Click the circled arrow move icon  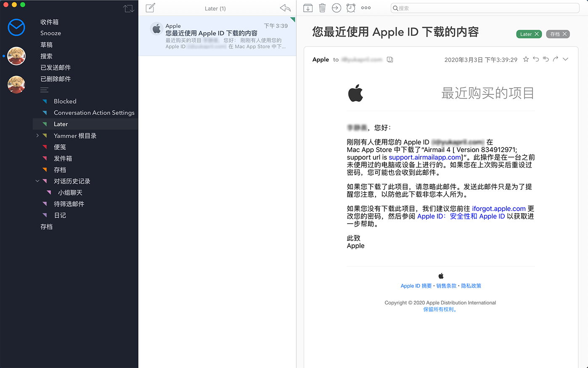tap(336, 8)
